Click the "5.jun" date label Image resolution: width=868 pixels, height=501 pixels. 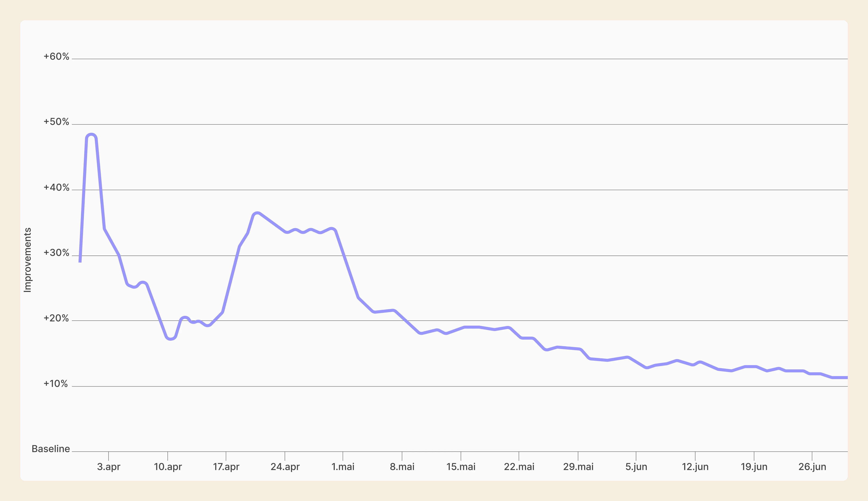point(636,467)
